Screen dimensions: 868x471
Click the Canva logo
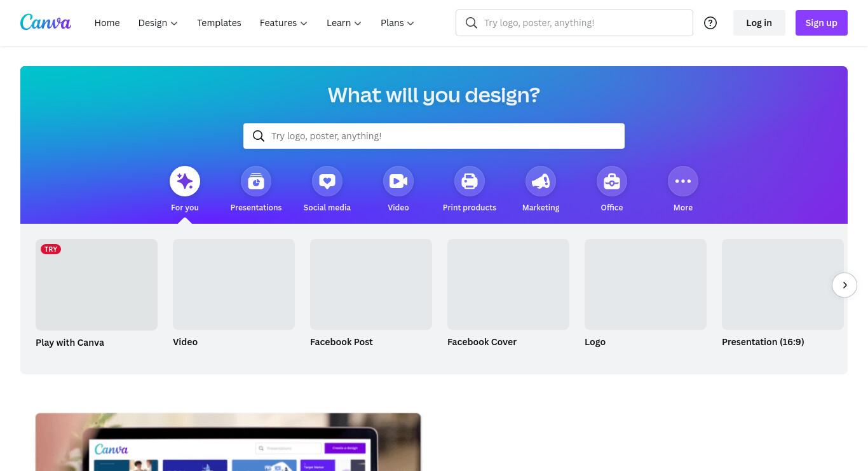[x=46, y=22]
